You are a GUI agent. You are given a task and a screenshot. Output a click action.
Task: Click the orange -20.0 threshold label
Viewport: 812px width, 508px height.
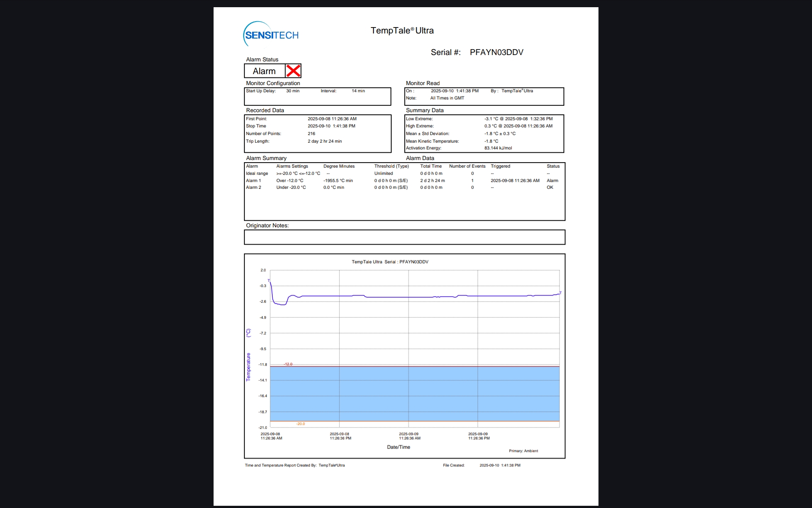coord(300,424)
